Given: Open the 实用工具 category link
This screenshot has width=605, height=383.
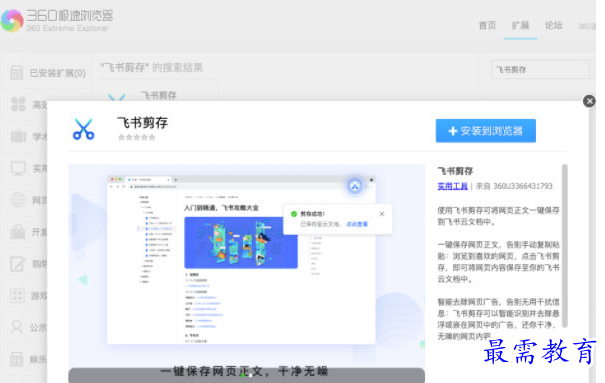Looking at the screenshot, I should click(x=453, y=186).
